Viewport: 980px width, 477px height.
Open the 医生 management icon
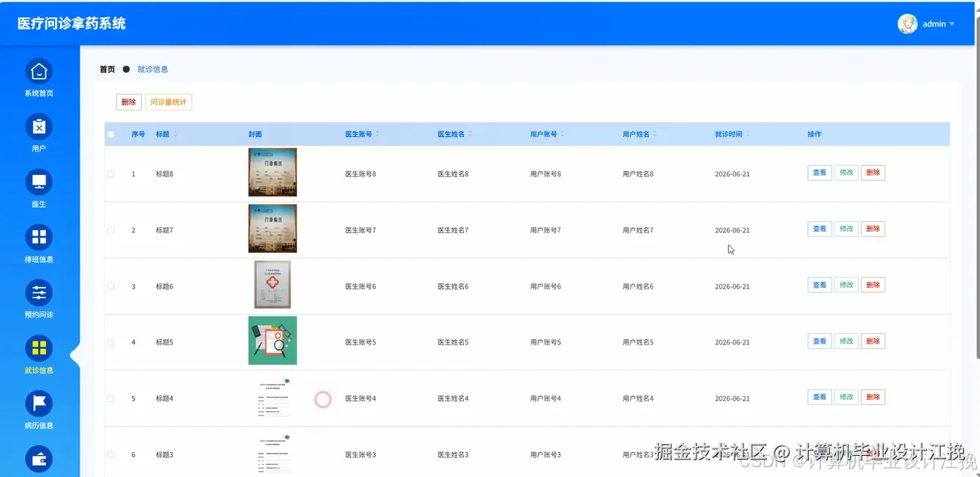39,182
